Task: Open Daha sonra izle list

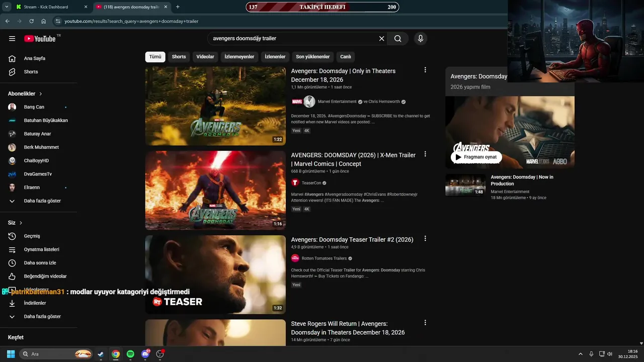Action: tap(39, 263)
